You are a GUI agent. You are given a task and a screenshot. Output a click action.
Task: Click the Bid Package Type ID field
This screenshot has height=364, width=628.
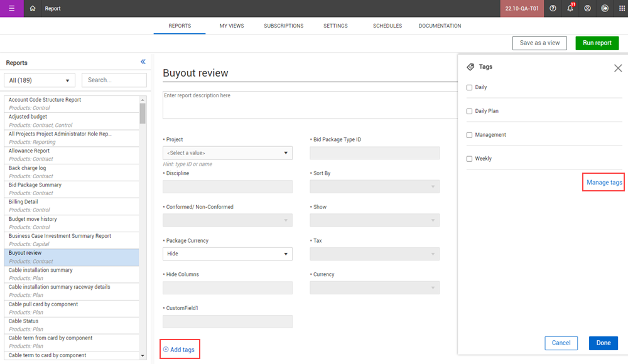374,153
